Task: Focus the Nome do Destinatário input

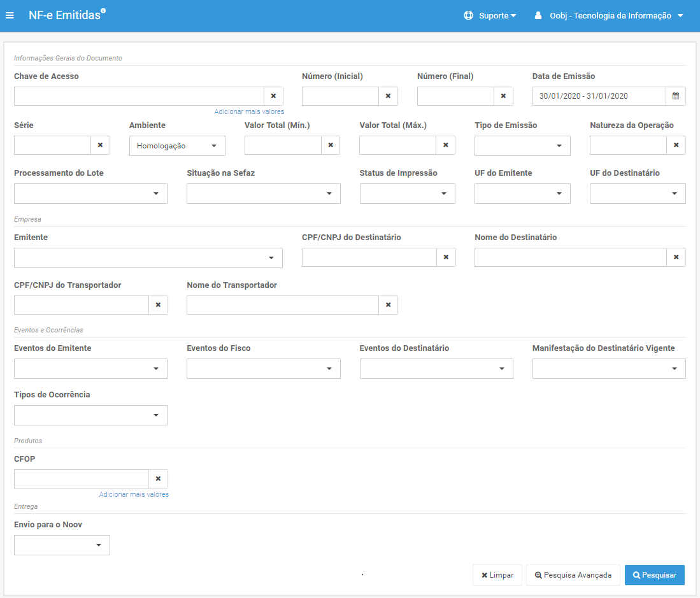Action: [x=571, y=257]
